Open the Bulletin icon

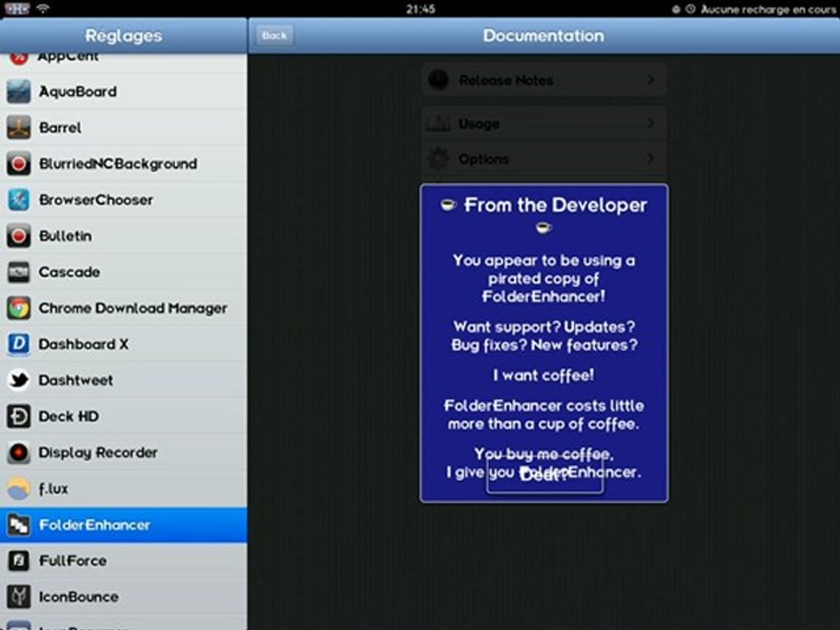[18, 235]
